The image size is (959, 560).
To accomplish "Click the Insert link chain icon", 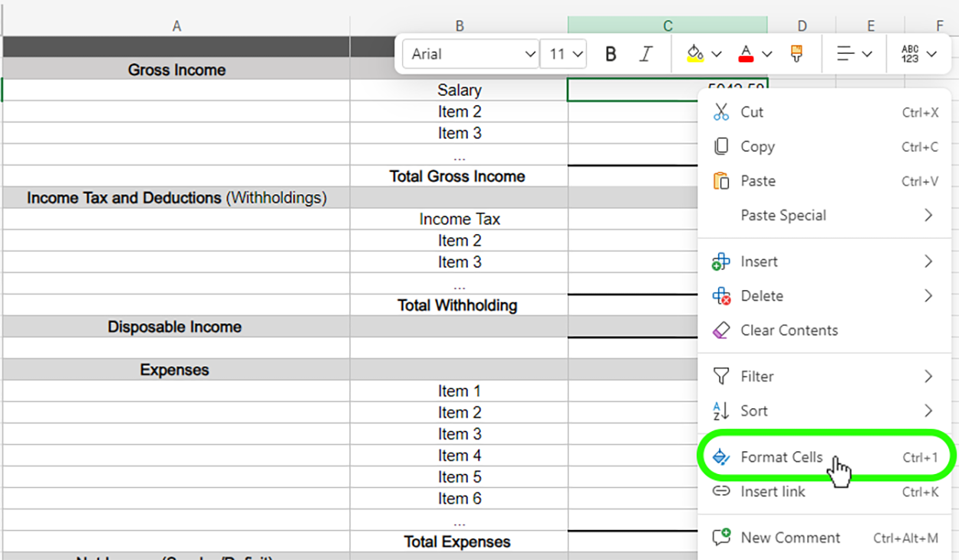I will [x=721, y=492].
